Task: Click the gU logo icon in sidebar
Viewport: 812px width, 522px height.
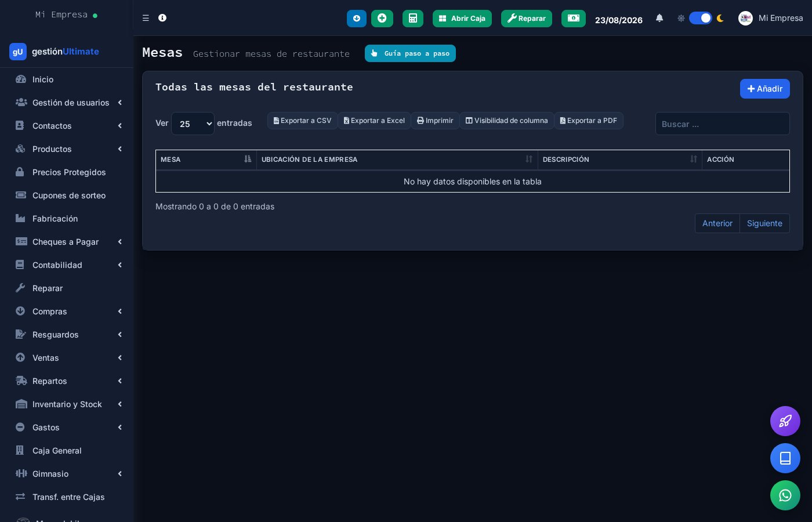Action: [x=18, y=52]
